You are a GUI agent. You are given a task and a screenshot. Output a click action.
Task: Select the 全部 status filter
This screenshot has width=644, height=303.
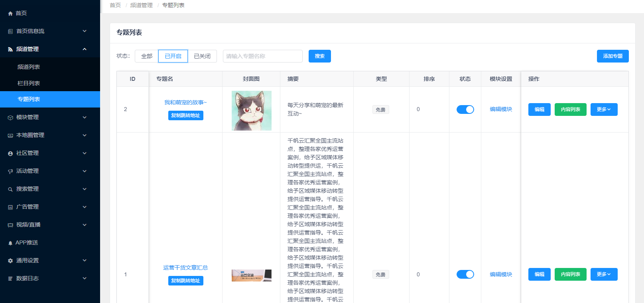(x=147, y=56)
